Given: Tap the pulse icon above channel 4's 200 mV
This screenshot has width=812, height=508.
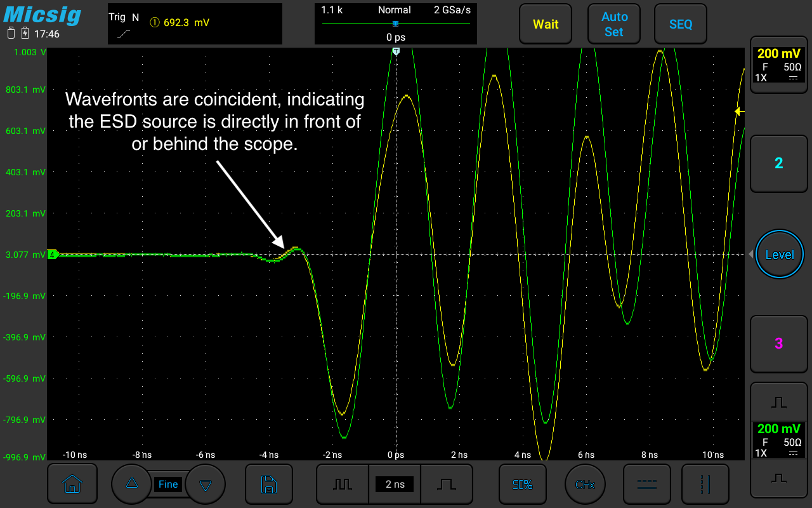Looking at the screenshot, I should (779, 402).
